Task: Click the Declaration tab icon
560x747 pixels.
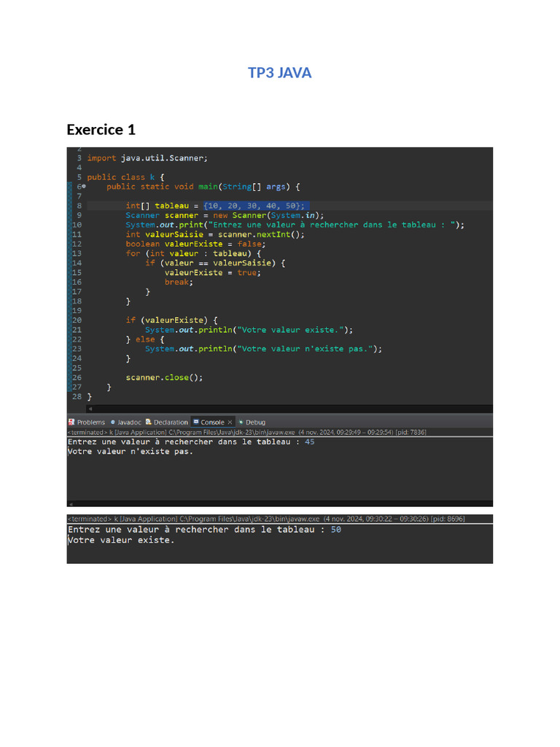Action: (149, 422)
